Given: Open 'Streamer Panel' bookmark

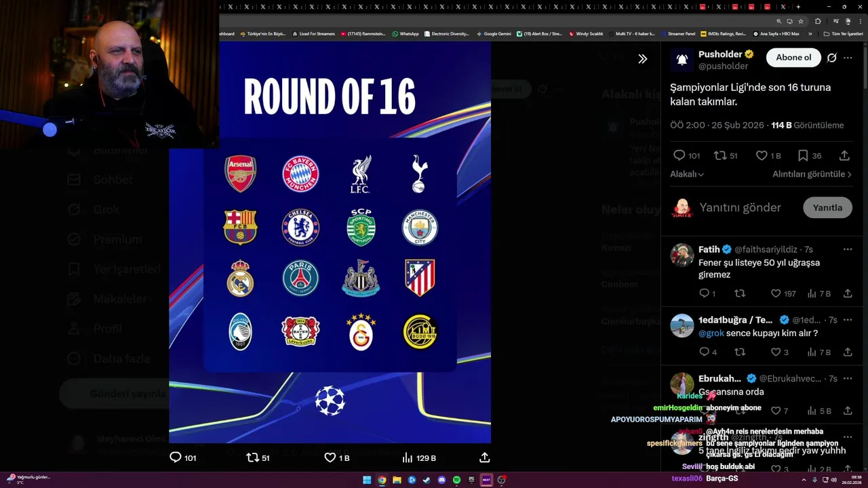Looking at the screenshot, I should pyautogui.click(x=677, y=33).
